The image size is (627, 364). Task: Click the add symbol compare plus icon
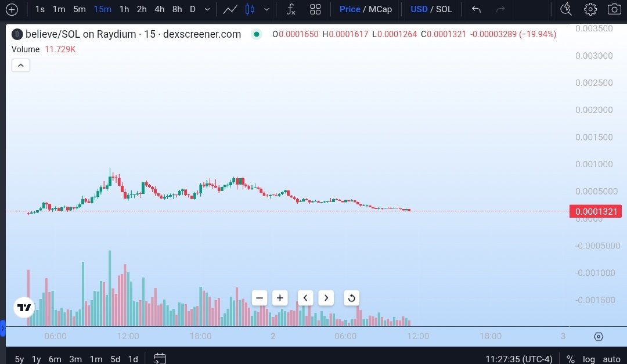pos(12,9)
